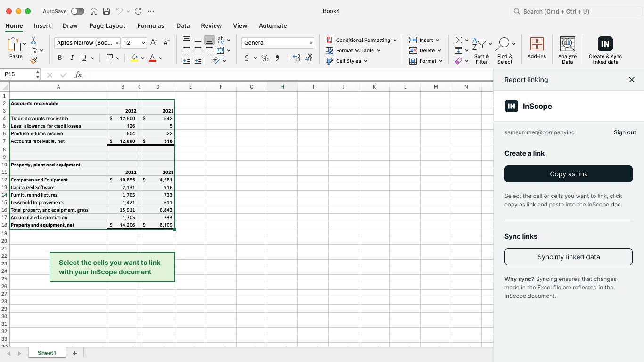Click the Borders icon

pos(109,58)
